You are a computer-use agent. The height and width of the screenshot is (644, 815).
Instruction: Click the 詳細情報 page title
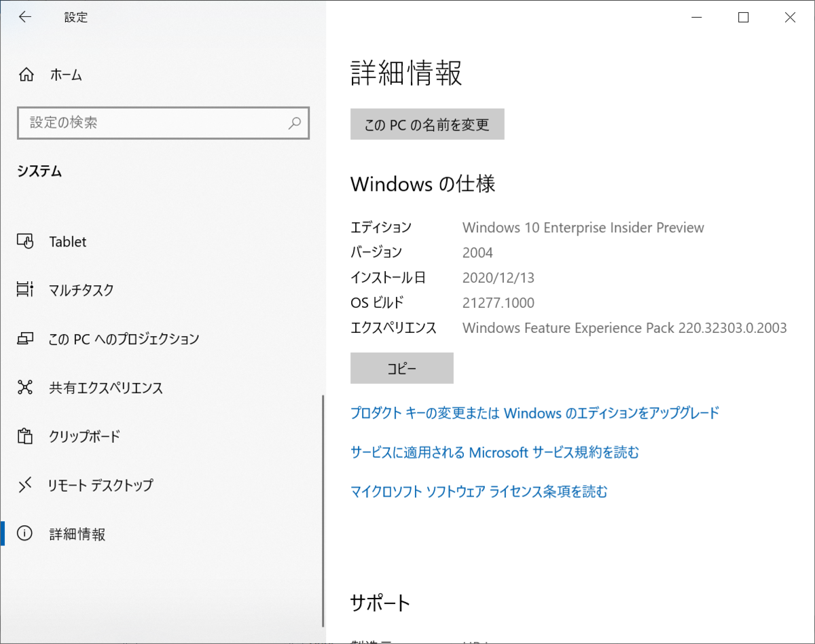coord(406,73)
